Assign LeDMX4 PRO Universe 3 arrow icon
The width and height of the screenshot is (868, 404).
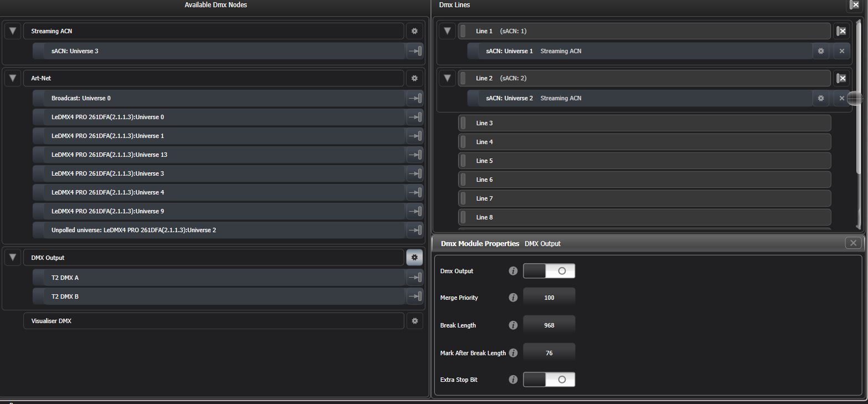tap(415, 173)
